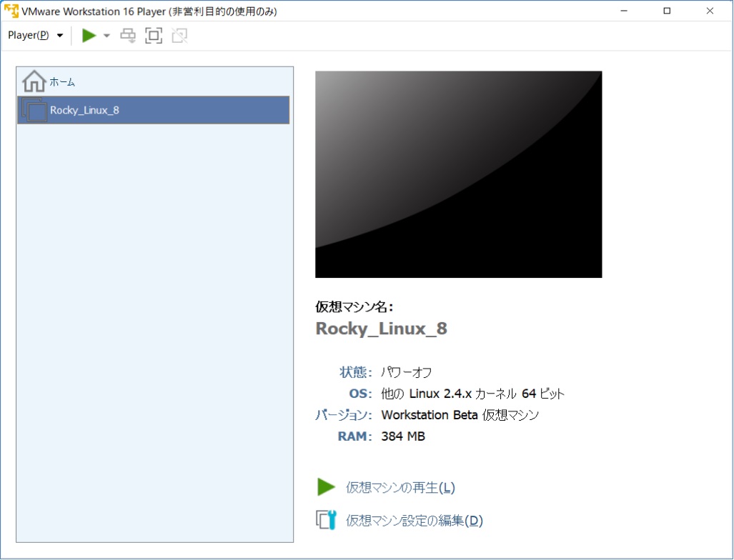Enter full screen mode via toolbar icon
Viewport: 734px width, 560px height.
(154, 36)
